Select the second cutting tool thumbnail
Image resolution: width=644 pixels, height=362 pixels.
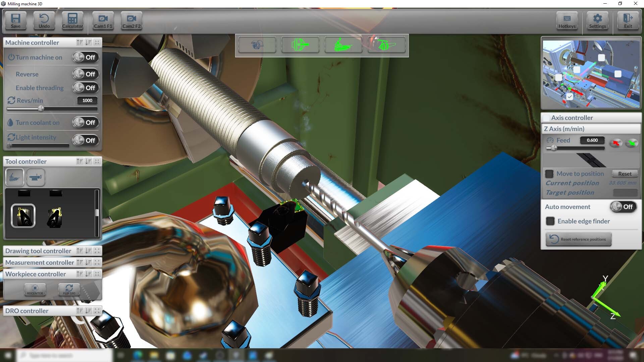pos(55,217)
